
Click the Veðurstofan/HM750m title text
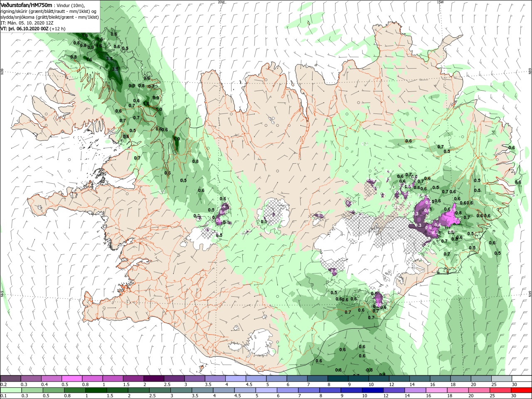tap(27, 5)
